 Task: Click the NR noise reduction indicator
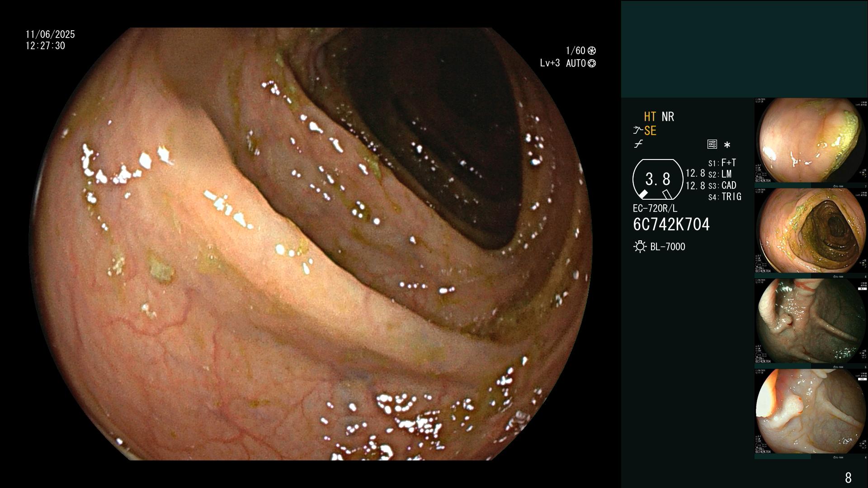668,117
